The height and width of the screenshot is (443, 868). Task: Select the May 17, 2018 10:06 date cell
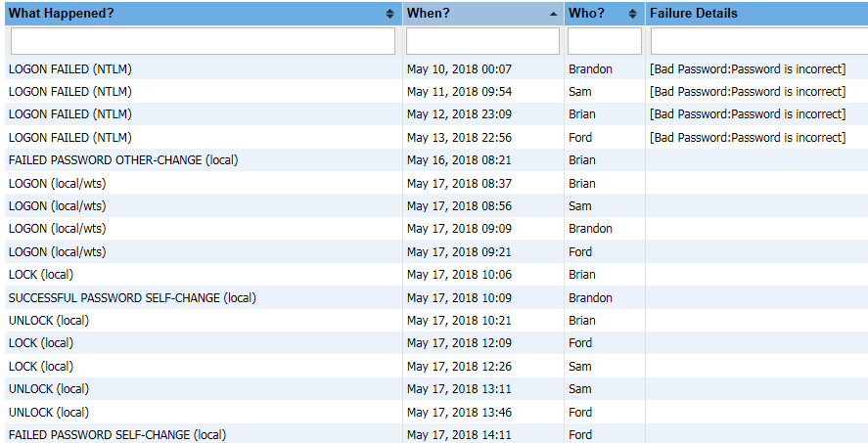(x=460, y=275)
